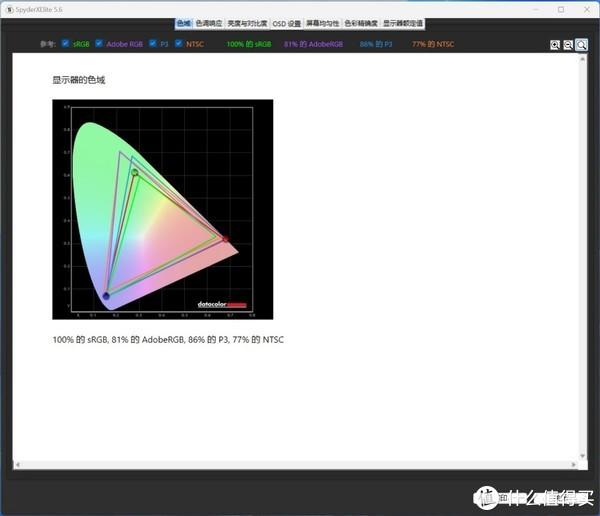Open the 亮度与对比度 tab

tap(247, 23)
